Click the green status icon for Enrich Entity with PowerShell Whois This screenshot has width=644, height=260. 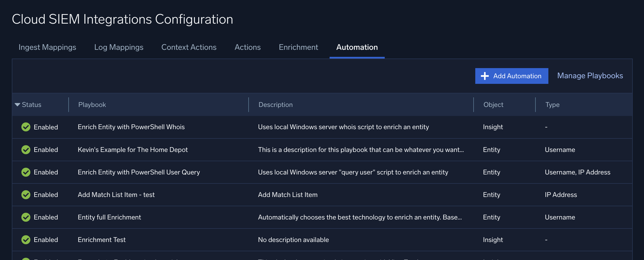(x=26, y=127)
